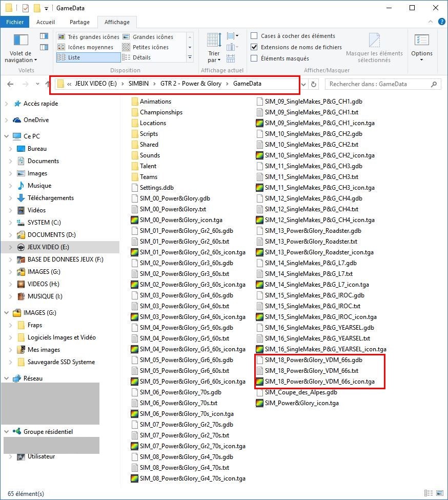Click the blue help question mark icon
The width and height of the screenshot is (448, 500).
[x=442, y=22]
